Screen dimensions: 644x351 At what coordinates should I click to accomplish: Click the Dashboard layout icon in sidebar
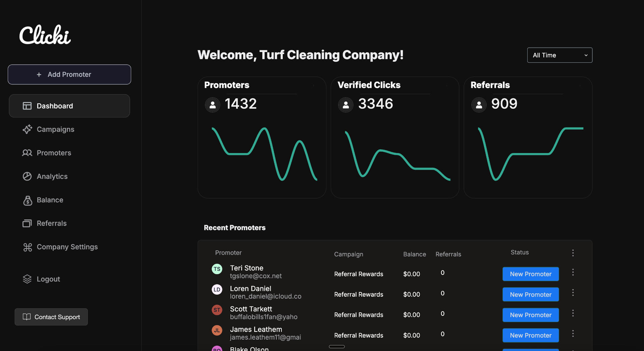(x=27, y=106)
